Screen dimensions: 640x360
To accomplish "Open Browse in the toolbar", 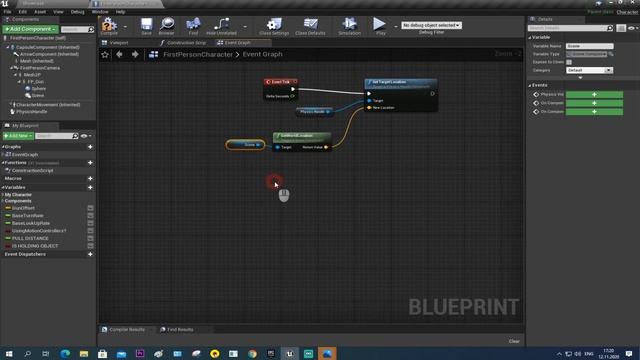I will click(x=167, y=26).
